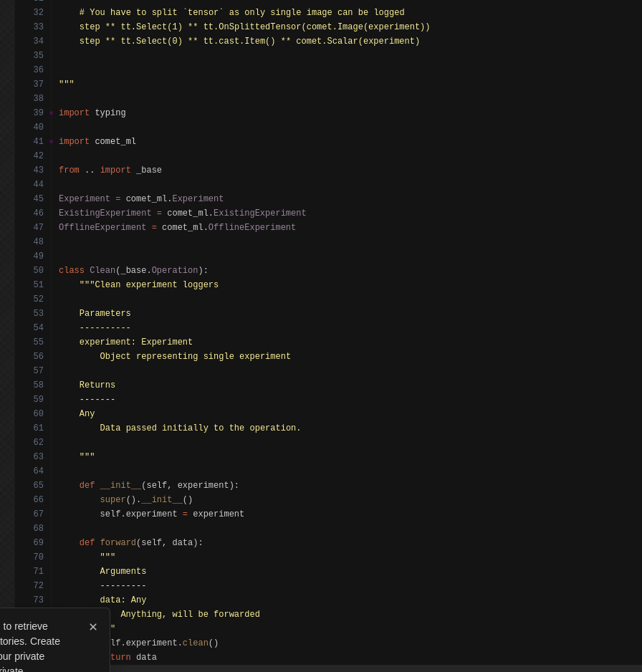This screenshot has height=672, width=642.
Task: Click 'super().__init__()' call
Action: [146, 500]
